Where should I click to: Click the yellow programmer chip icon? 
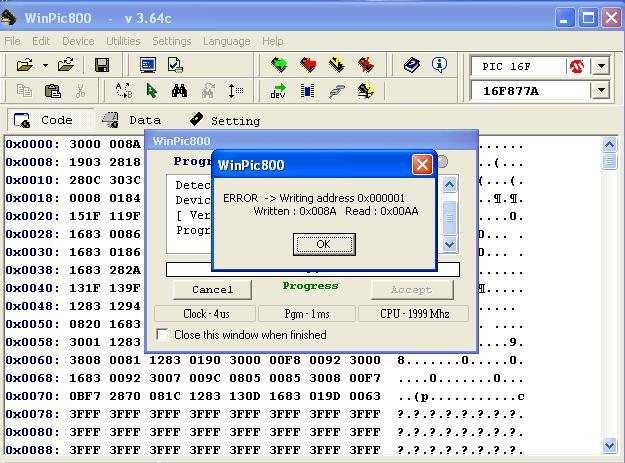(x=366, y=91)
